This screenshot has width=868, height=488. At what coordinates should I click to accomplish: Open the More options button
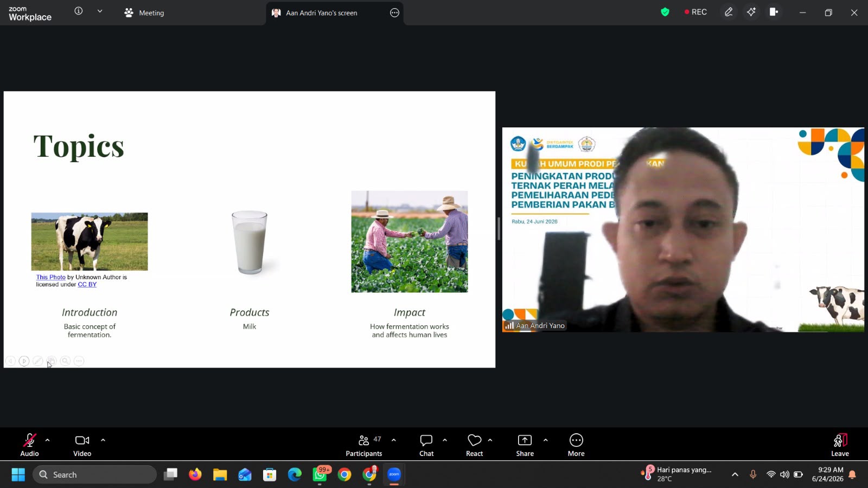coord(576,445)
